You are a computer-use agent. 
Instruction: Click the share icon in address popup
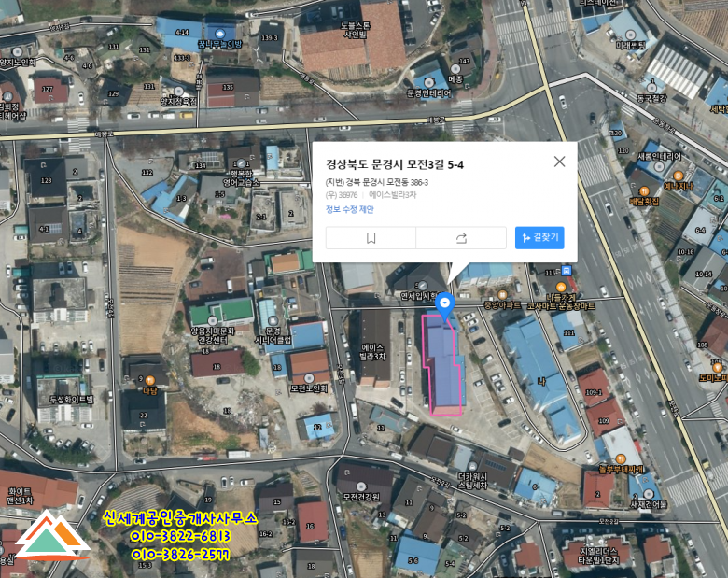461,238
